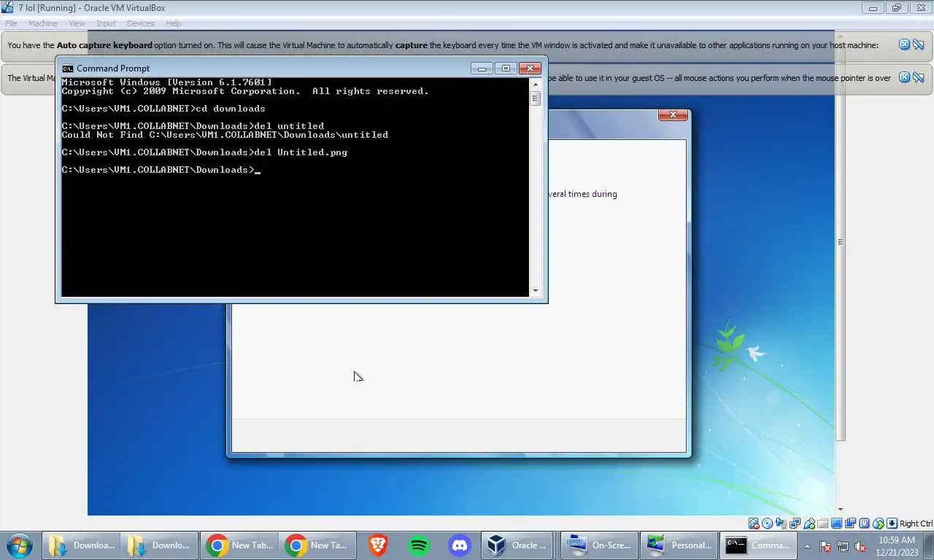
Task: Open the Machine menu
Action: click(x=42, y=23)
